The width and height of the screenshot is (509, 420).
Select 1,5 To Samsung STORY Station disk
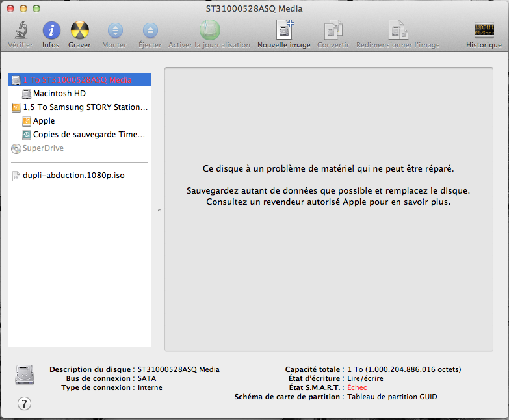(x=79, y=107)
